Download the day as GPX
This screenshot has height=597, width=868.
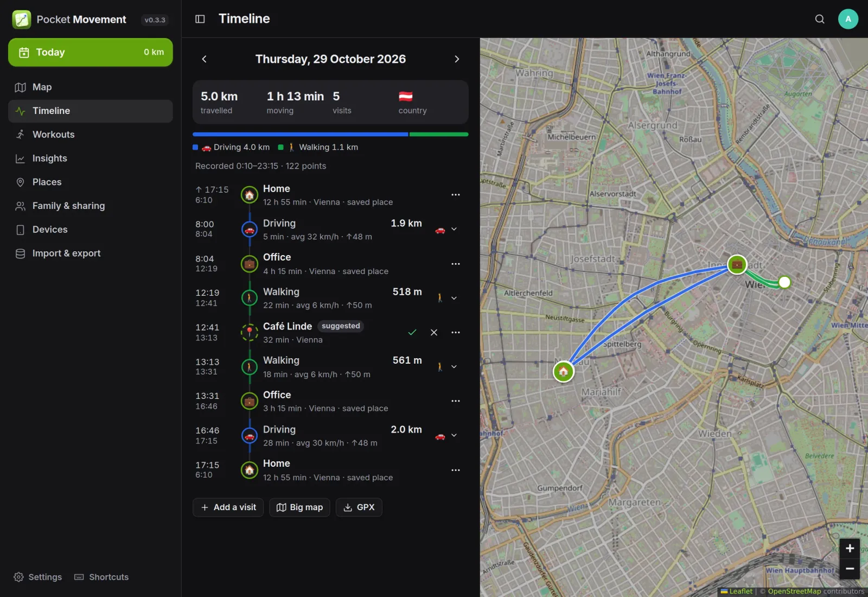coord(359,507)
